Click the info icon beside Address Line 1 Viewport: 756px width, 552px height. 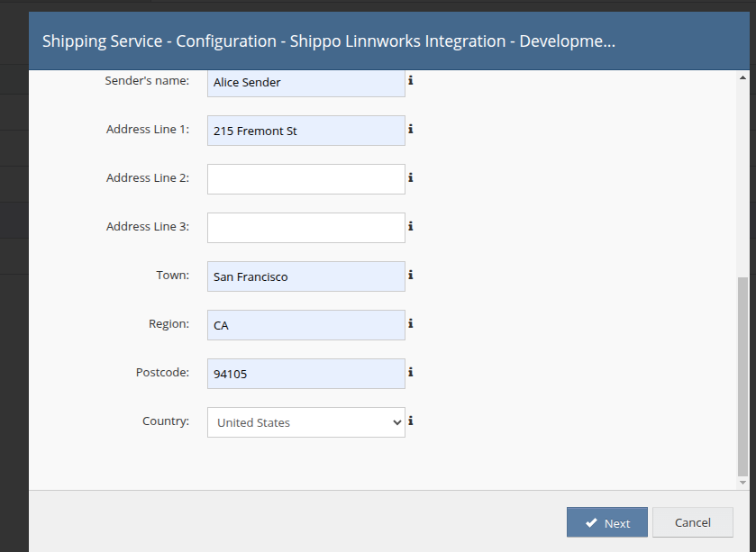coord(410,129)
